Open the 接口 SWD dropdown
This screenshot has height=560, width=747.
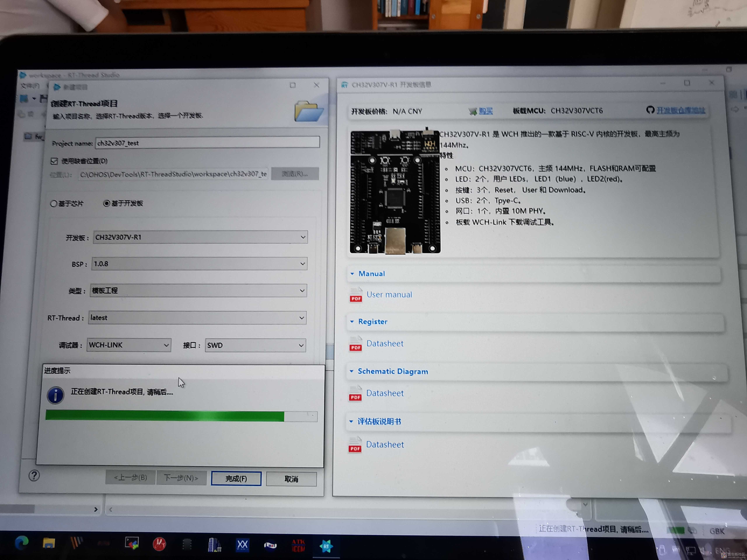coord(255,345)
